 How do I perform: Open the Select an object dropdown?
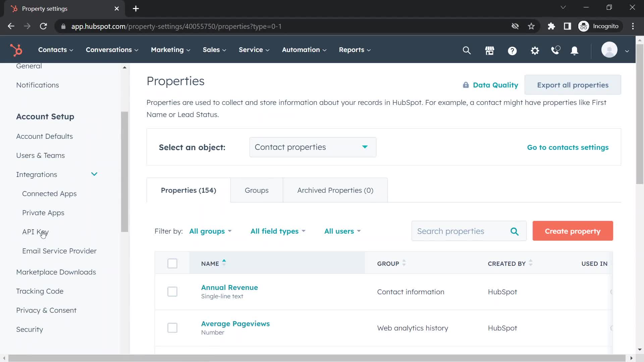click(312, 147)
